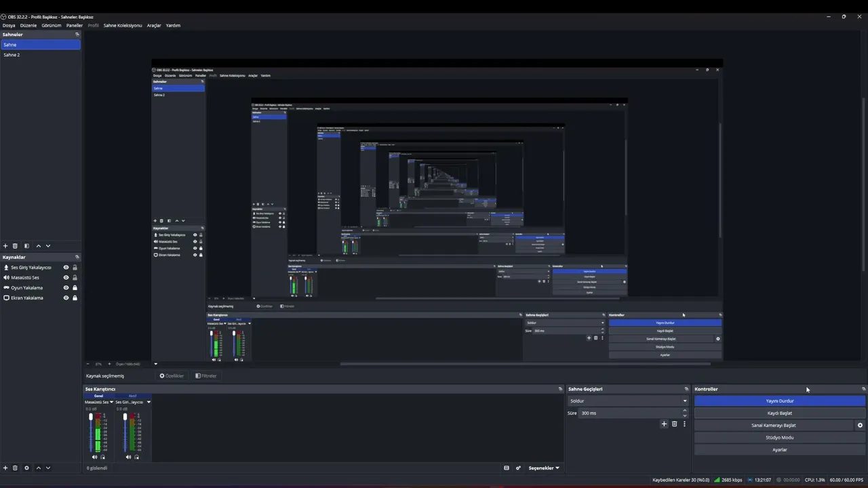This screenshot has width=868, height=488.
Task: Toggle visibility of Oyun Yakalama source
Action: point(66,287)
